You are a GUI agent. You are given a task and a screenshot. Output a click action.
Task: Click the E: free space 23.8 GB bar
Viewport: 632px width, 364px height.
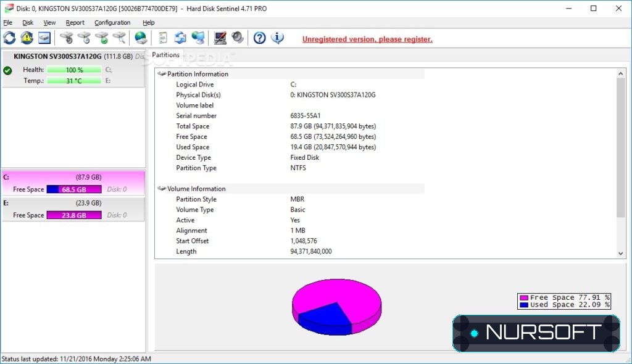(x=74, y=215)
